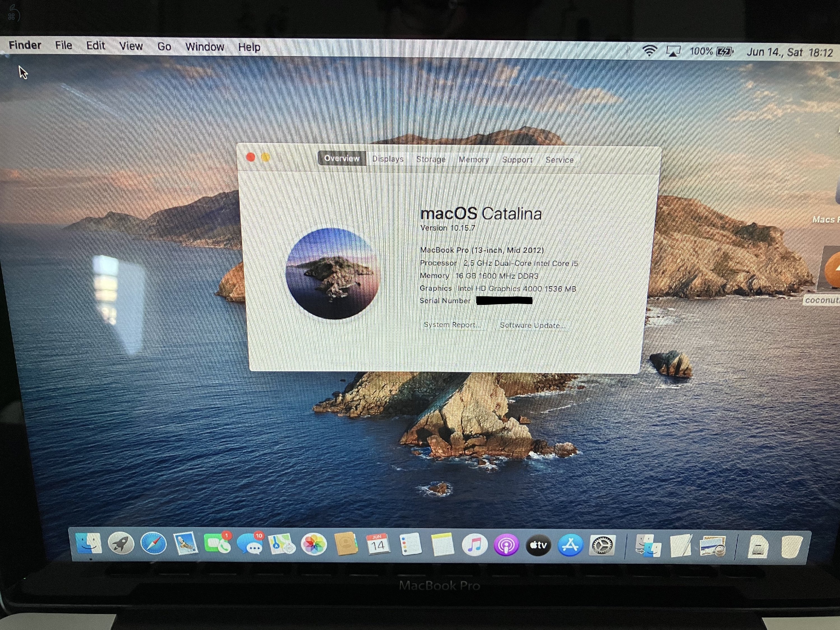Click the macOS Catalina title
Screen dimensions: 840x630
(x=481, y=213)
